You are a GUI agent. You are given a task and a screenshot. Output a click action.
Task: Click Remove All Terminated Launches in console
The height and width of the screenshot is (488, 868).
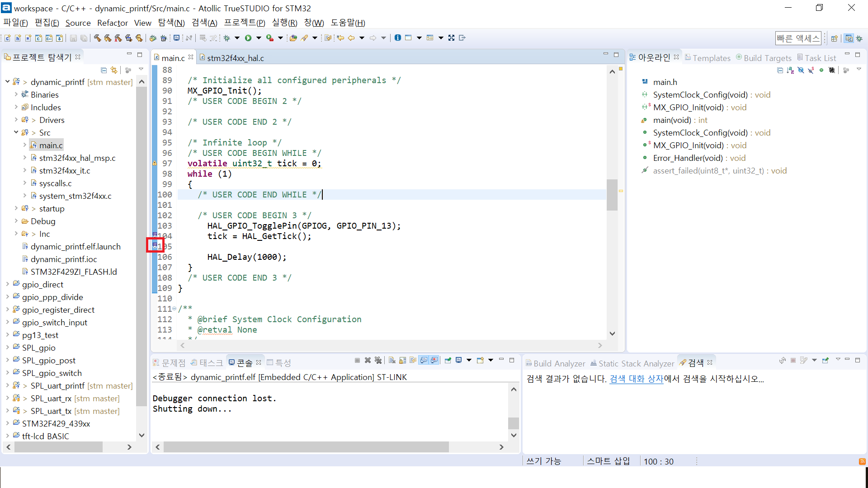(378, 361)
